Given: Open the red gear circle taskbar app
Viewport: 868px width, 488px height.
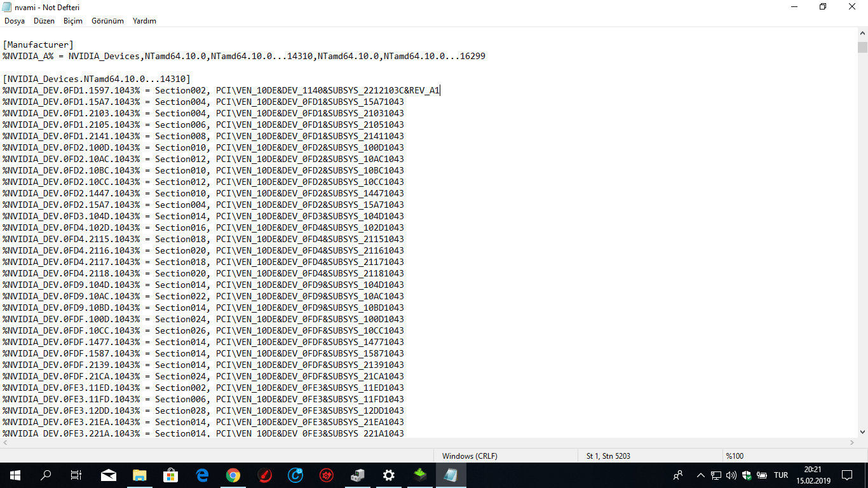Looking at the screenshot, I should pos(327,475).
